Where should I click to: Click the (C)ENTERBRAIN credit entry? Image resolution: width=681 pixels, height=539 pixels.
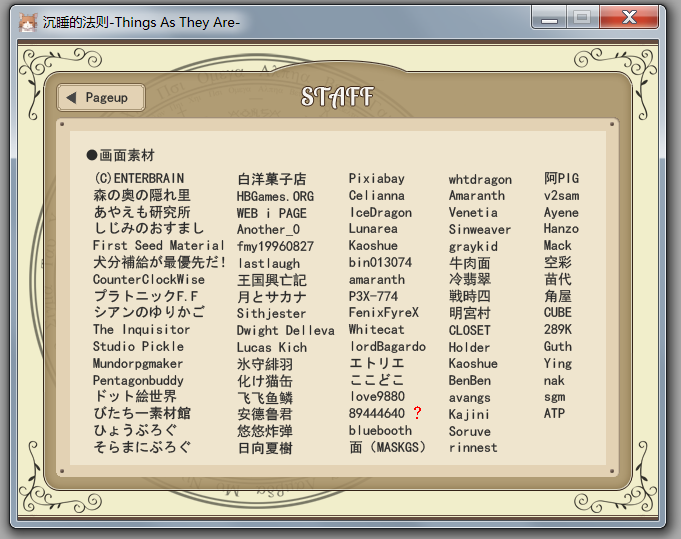click(x=139, y=178)
